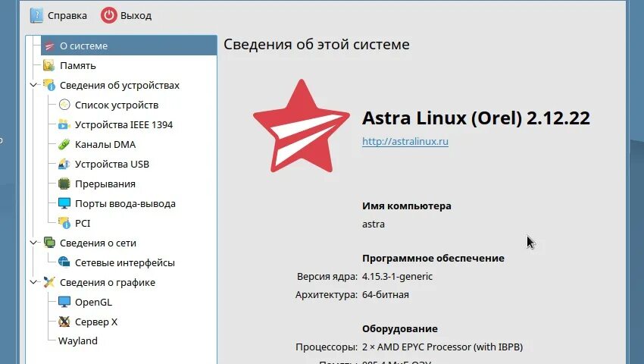Image resolution: width=644 pixels, height=364 pixels.
Task: Click the red Выход power icon
Action: tap(109, 16)
